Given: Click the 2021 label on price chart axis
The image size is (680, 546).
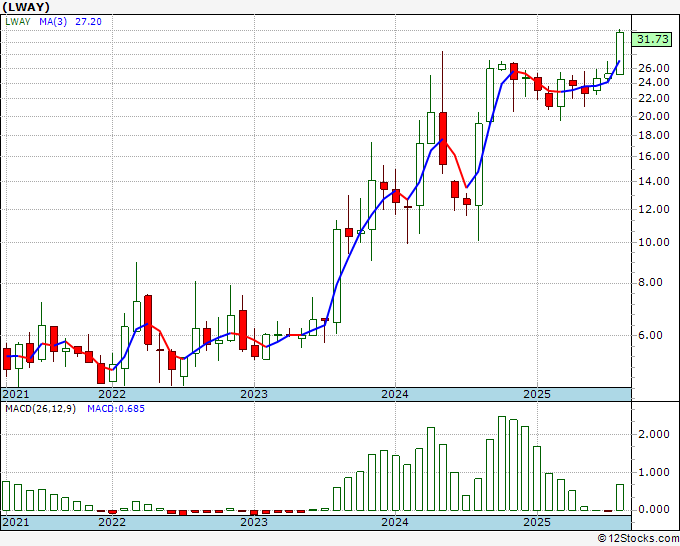Looking at the screenshot, I should (16, 394).
